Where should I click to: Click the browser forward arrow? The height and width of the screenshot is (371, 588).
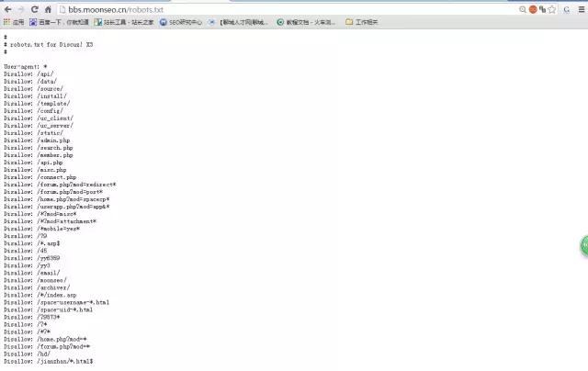tap(22, 9)
